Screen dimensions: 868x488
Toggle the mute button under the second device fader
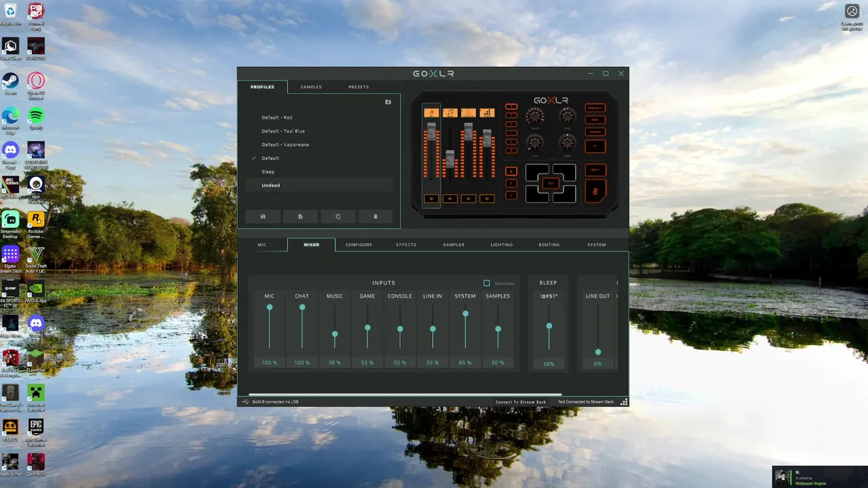click(x=450, y=199)
